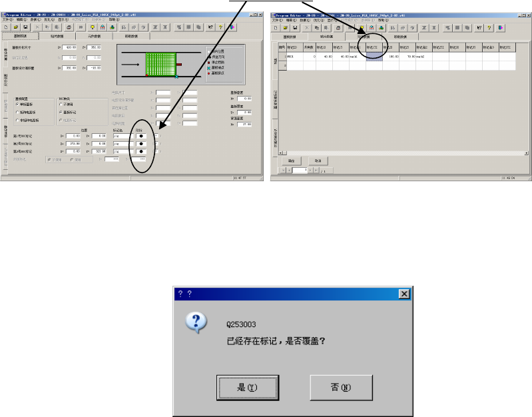Viewport: 532px width, 417px height.
Task: Switch to 元件数据 tab in board diagram window
Action: coord(95,36)
